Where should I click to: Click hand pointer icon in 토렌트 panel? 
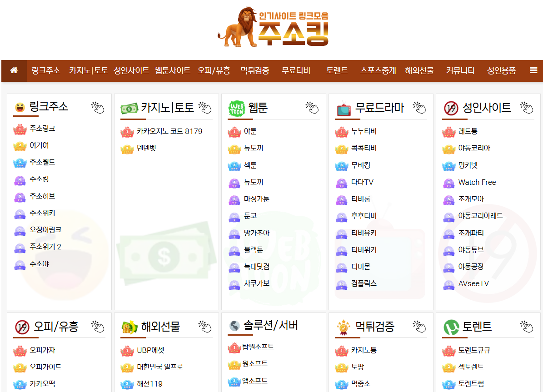click(x=527, y=326)
